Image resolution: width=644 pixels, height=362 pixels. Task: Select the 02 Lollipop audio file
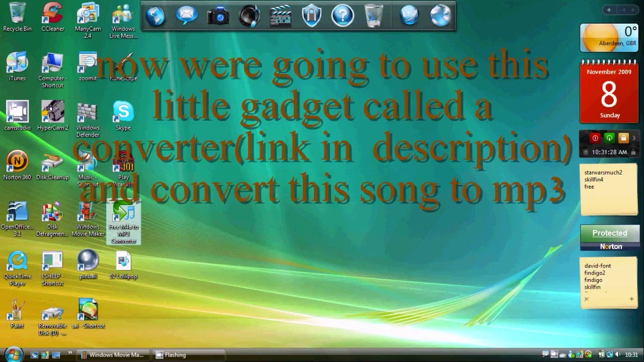coord(123,264)
